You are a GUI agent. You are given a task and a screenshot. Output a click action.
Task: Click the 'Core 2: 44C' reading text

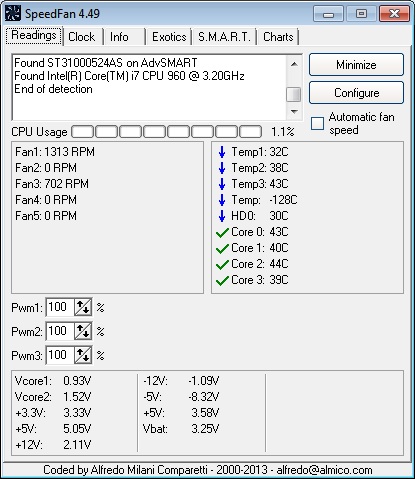(x=260, y=264)
